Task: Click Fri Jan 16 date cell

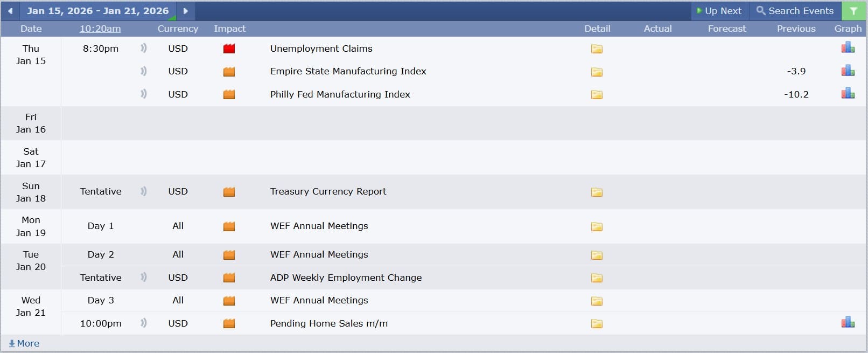Action: [31, 123]
